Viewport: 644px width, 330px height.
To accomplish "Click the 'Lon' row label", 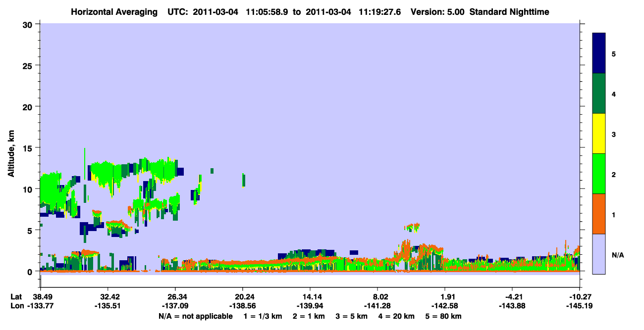I will 16,306.
